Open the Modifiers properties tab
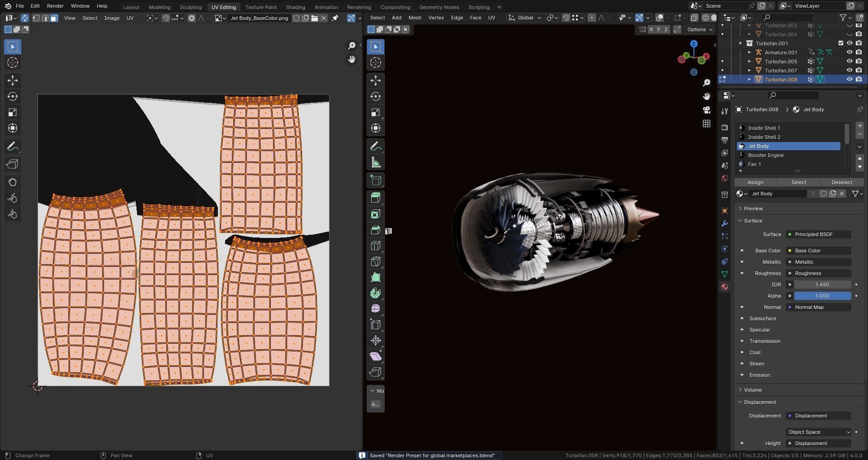Viewport: 868px width, 460px height. 725,223
